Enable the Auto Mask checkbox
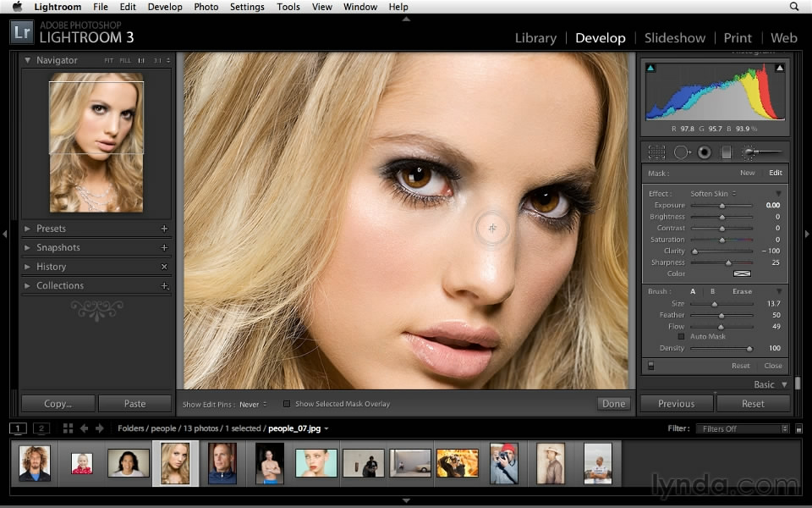The image size is (812, 508). (x=682, y=336)
